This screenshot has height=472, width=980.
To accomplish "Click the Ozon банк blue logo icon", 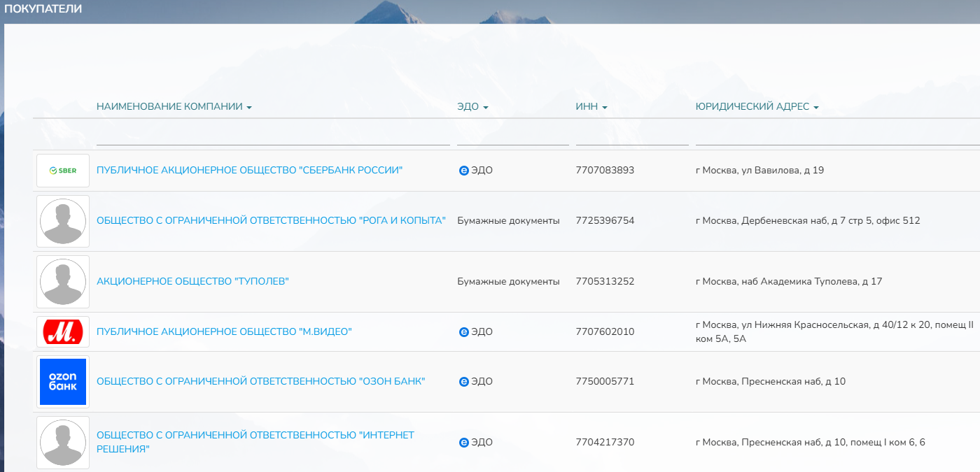I will click(62, 381).
